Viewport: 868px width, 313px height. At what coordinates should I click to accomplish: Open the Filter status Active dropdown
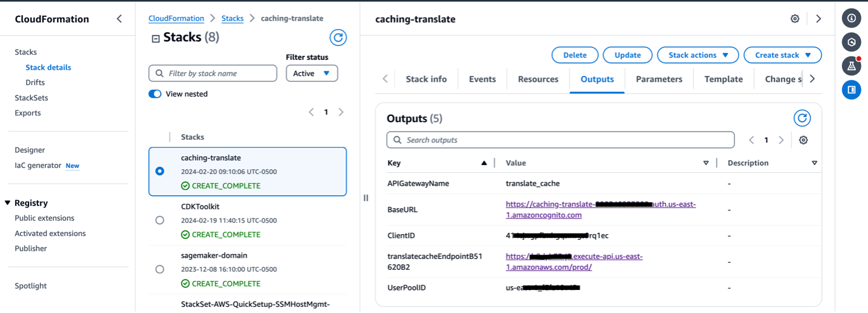click(312, 73)
